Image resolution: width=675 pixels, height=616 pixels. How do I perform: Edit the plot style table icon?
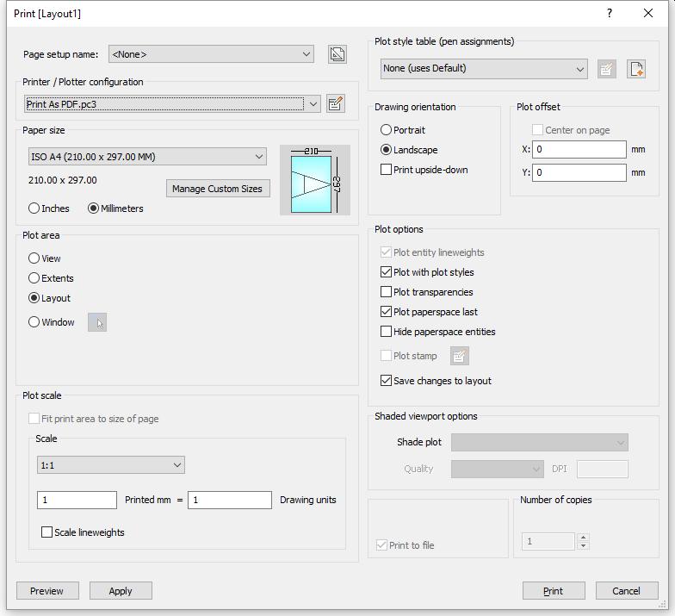click(607, 69)
